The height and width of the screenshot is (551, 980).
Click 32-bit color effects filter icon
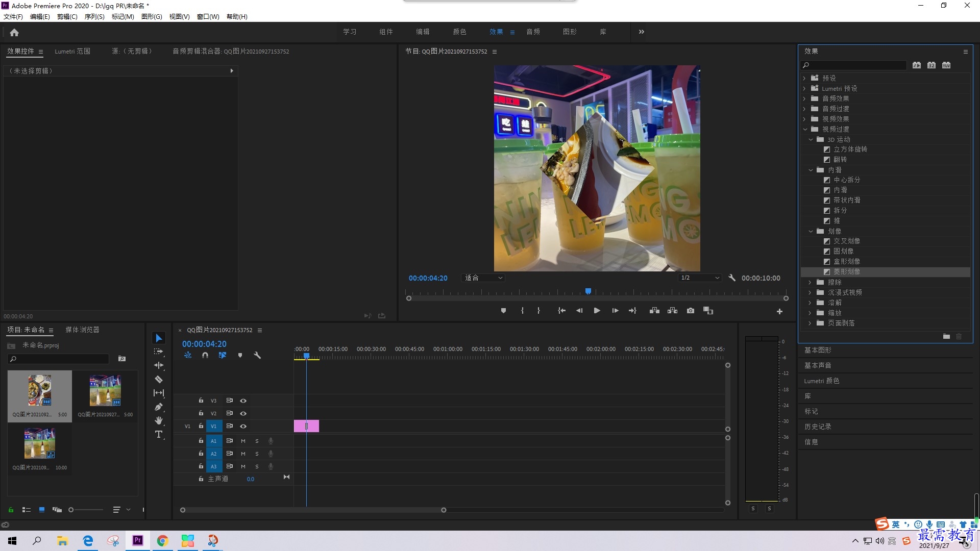pyautogui.click(x=932, y=65)
